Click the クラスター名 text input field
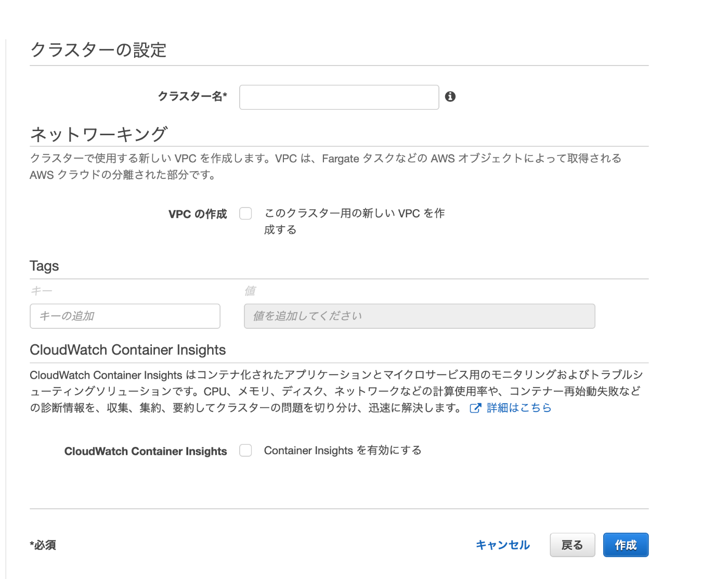The height and width of the screenshot is (579, 728). tap(339, 97)
